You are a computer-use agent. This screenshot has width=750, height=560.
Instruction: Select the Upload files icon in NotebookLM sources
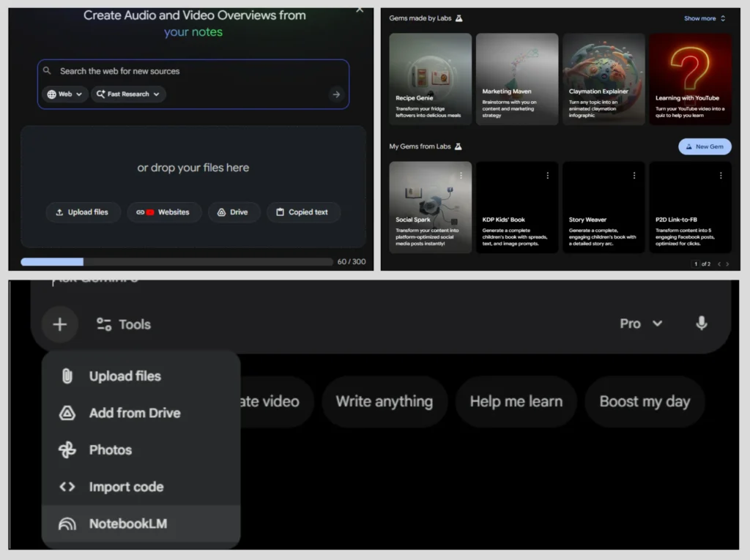[83, 212]
